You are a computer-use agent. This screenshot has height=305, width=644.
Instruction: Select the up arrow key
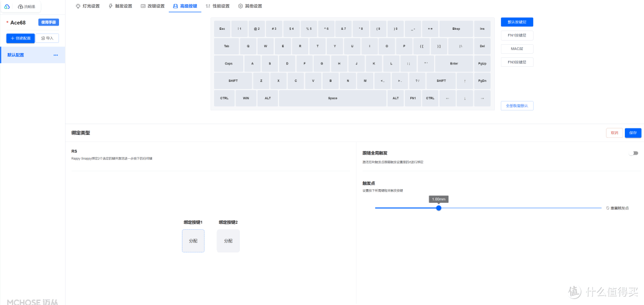coord(465,81)
